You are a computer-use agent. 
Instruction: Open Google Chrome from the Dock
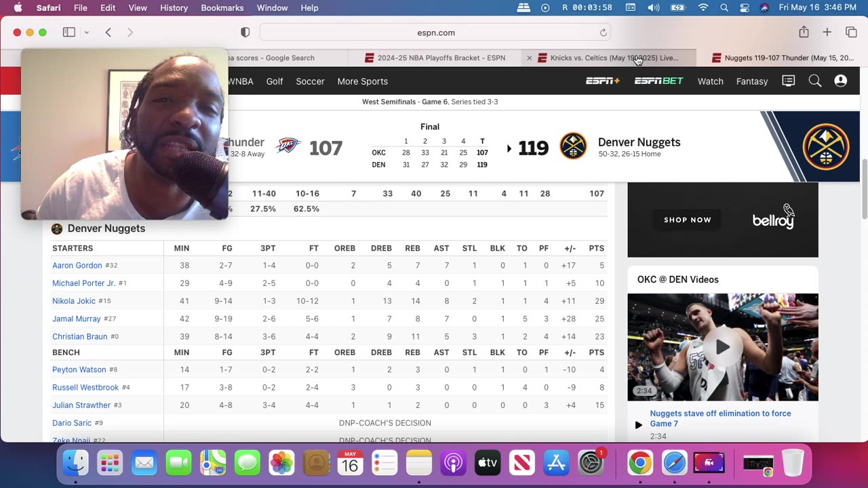(x=639, y=463)
